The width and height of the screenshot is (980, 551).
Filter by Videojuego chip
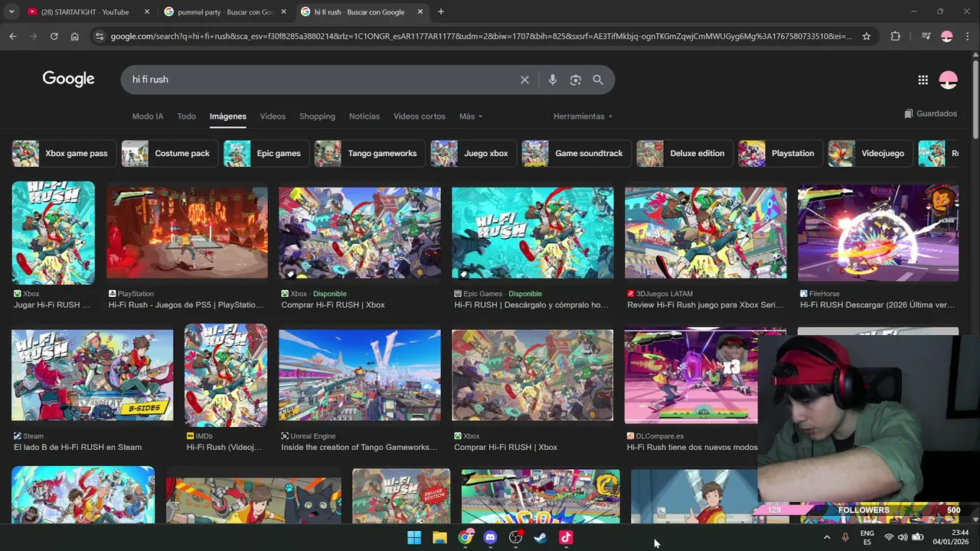[871, 153]
